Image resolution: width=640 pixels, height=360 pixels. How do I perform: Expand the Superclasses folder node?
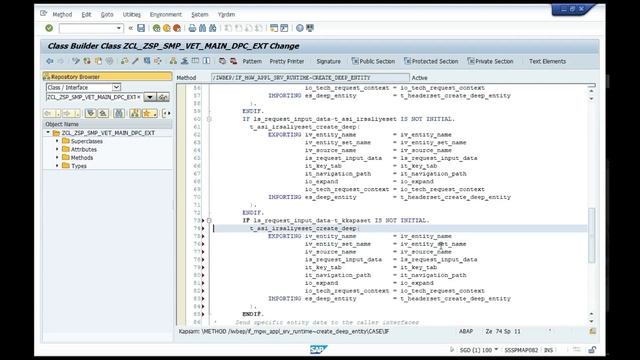(x=57, y=141)
